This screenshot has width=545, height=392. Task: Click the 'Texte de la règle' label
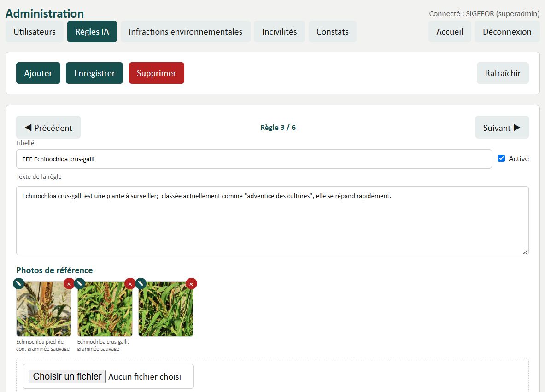pyautogui.click(x=39, y=176)
